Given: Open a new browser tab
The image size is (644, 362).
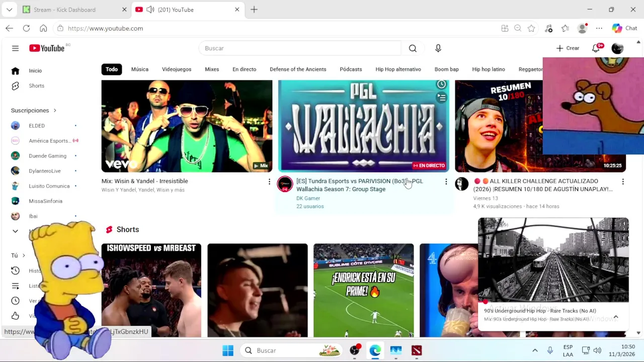Looking at the screenshot, I should 254,10.
